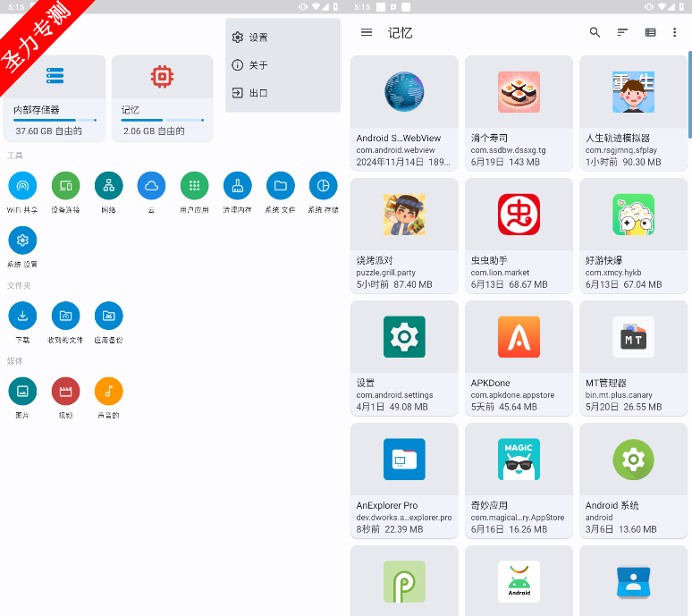This screenshot has height=616, width=692.
Task: Open the com.android.settings app card
Action: click(404, 358)
